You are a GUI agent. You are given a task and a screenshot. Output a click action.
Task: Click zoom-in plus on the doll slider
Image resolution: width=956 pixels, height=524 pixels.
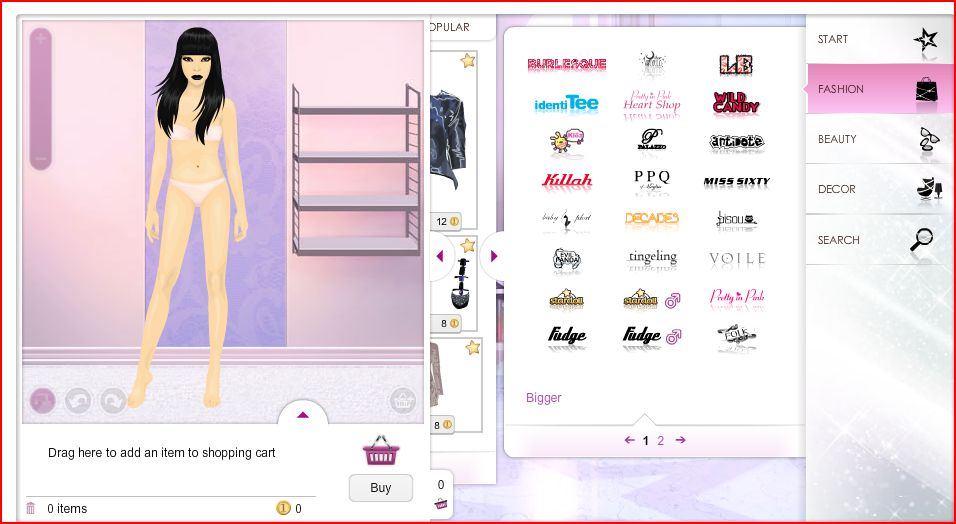point(41,39)
